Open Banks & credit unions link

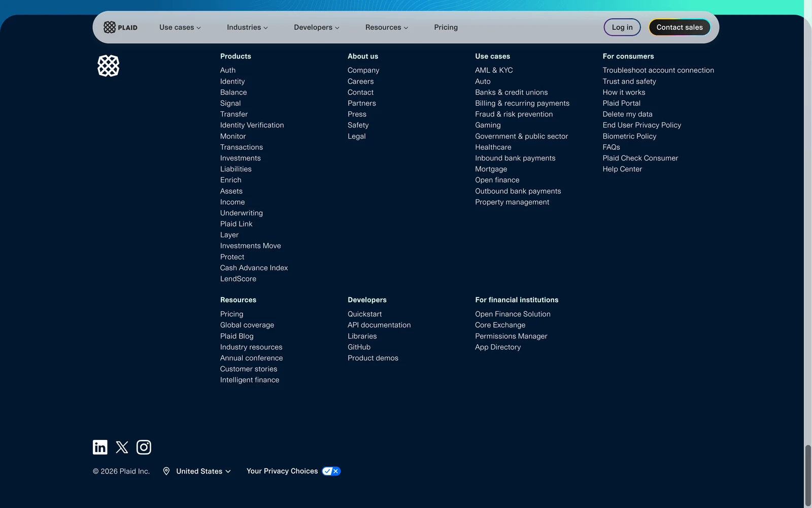[x=512, y=92]
